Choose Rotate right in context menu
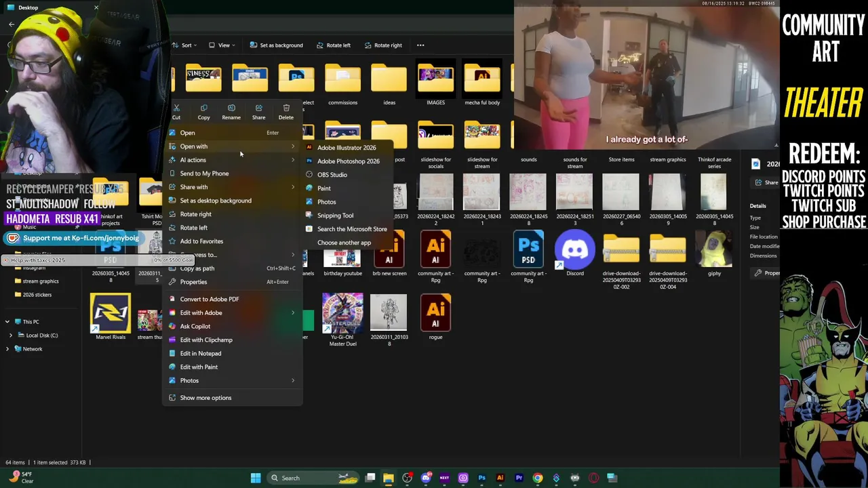 click(232, 214)
